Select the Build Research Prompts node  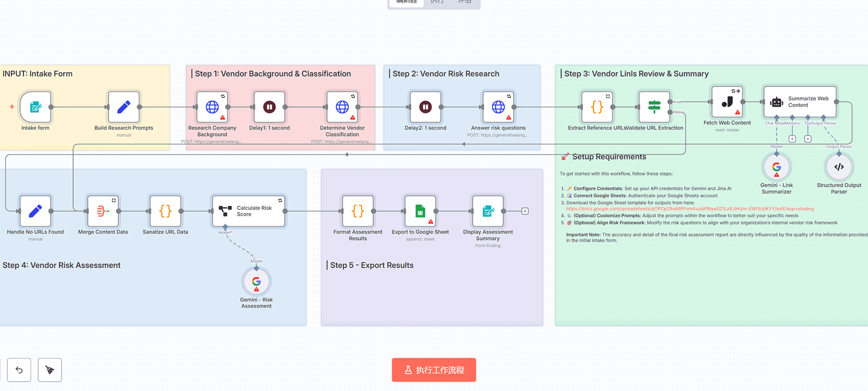click(123, 107)
